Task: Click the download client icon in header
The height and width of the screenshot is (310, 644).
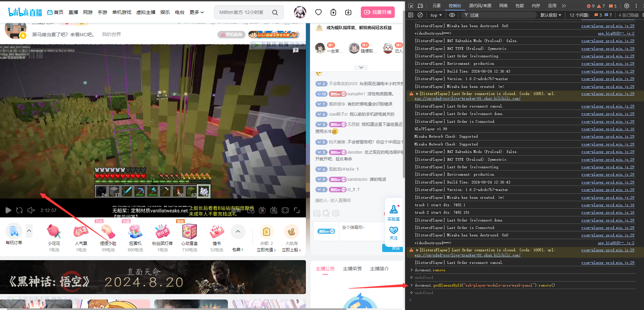Action: (x=348, y=12)
